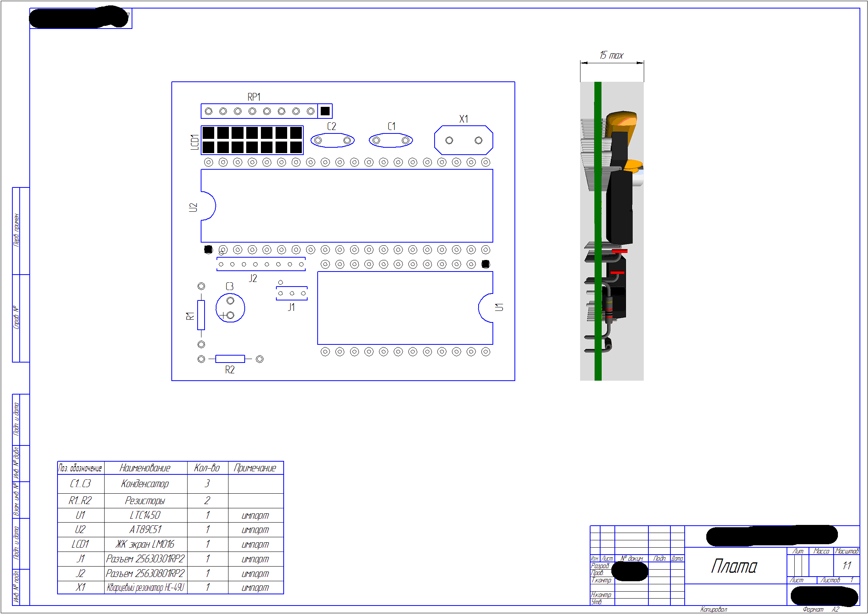
Task: Click the 'Разраб.' row label
Action: [x=600, y=566]
